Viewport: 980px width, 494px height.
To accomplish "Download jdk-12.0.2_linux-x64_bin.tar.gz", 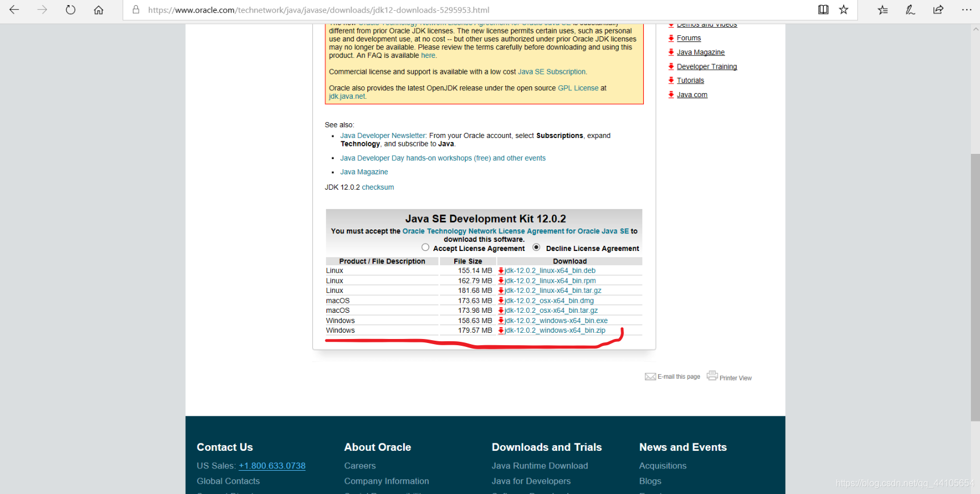I will [552, 291].
